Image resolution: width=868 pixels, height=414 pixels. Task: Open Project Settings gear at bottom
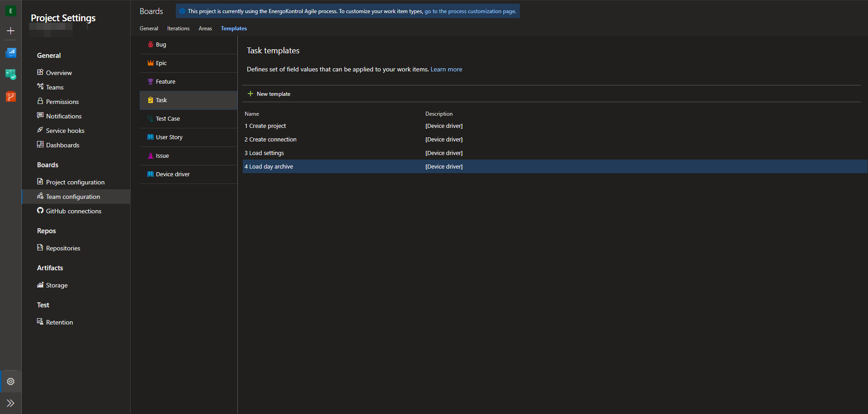point(10,381)
